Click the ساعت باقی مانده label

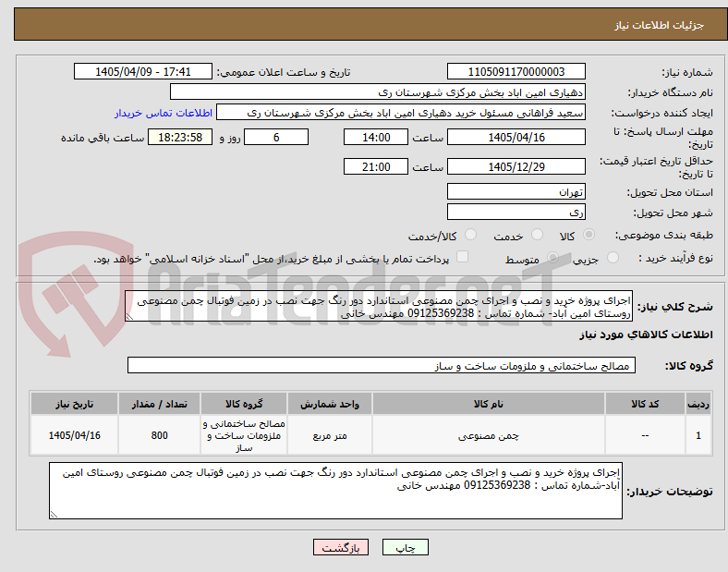pos(103,138)
